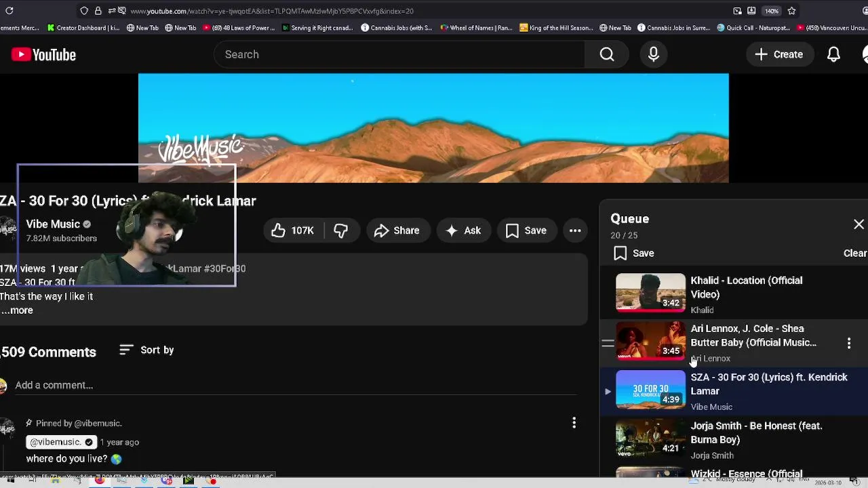868x488 pixels.
Task: Click the lock icon in address bar
Action: (98, 11)
